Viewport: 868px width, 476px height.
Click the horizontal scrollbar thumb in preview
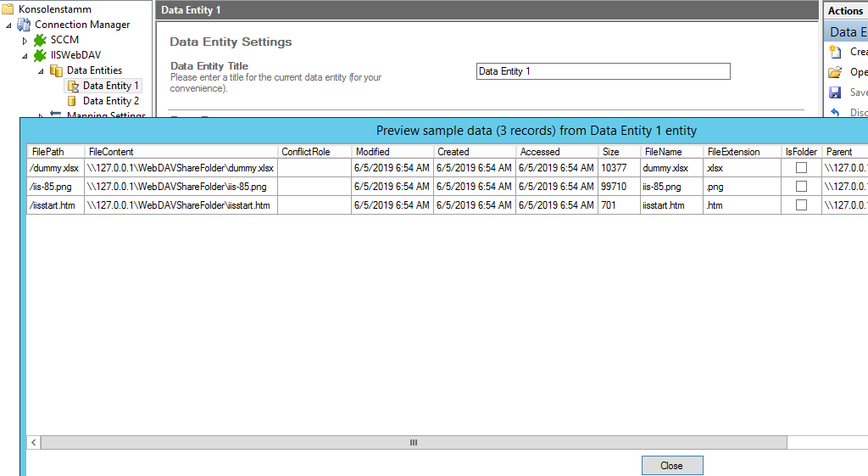(x=414, y=443)
